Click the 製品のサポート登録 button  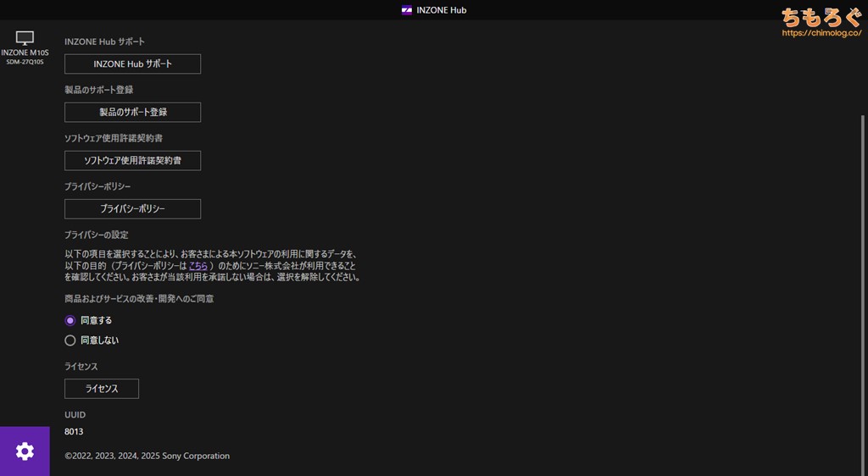(133, 113)
